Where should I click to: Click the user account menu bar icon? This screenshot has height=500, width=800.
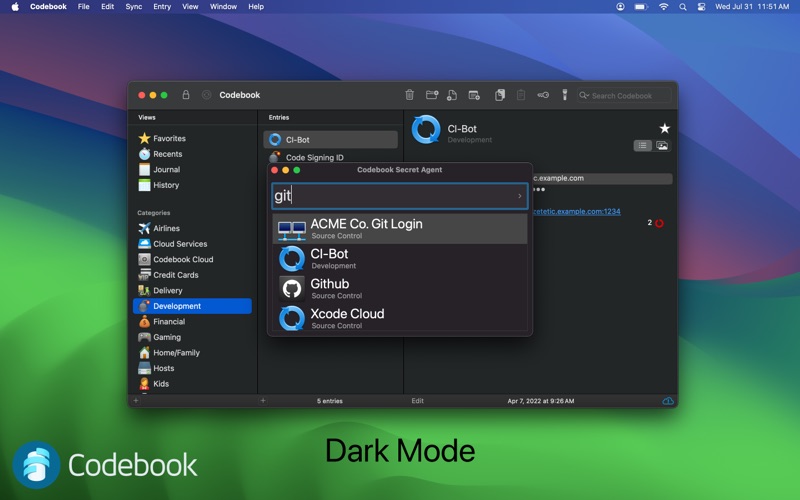coord(620,7)
